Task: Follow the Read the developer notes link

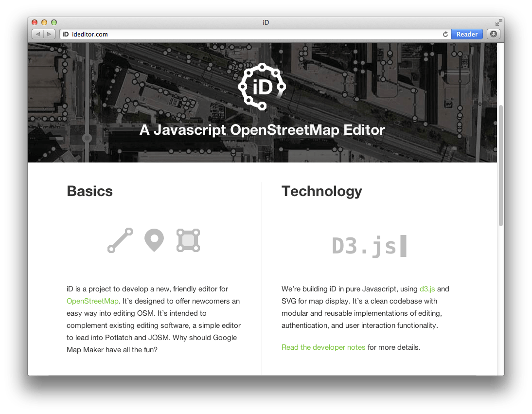Action: tap(323, 347)
